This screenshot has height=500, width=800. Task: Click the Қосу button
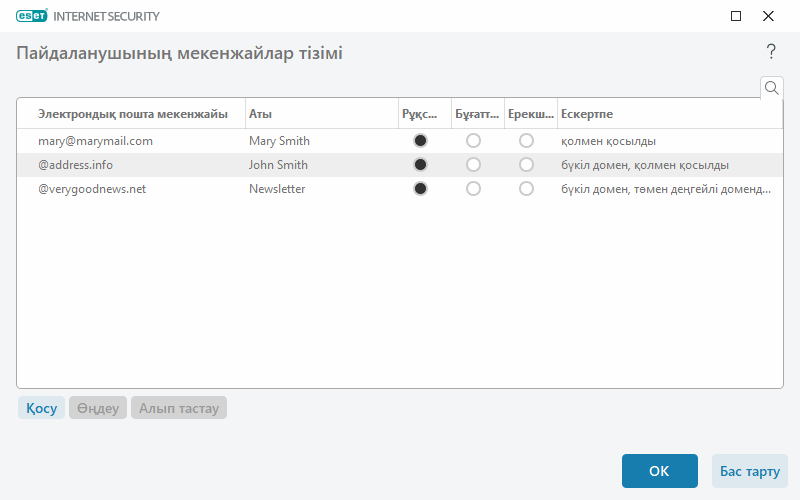point(41,408)
